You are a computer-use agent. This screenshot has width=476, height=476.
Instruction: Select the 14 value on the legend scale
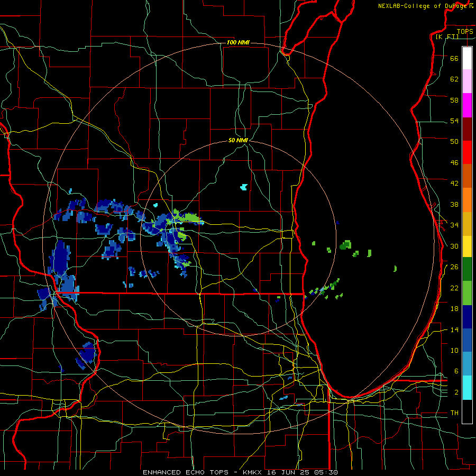click(x=454, y=329)
